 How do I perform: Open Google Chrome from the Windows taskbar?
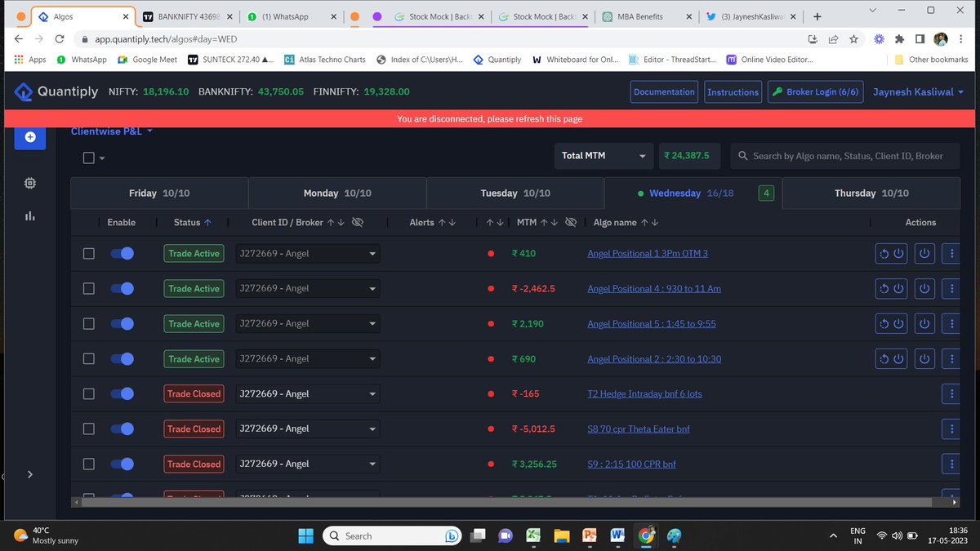(645, 536)
